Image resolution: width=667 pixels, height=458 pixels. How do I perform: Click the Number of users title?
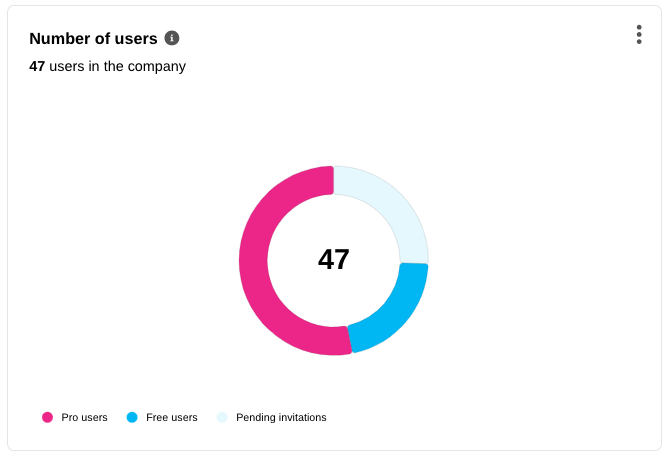[x=93, y=39]
